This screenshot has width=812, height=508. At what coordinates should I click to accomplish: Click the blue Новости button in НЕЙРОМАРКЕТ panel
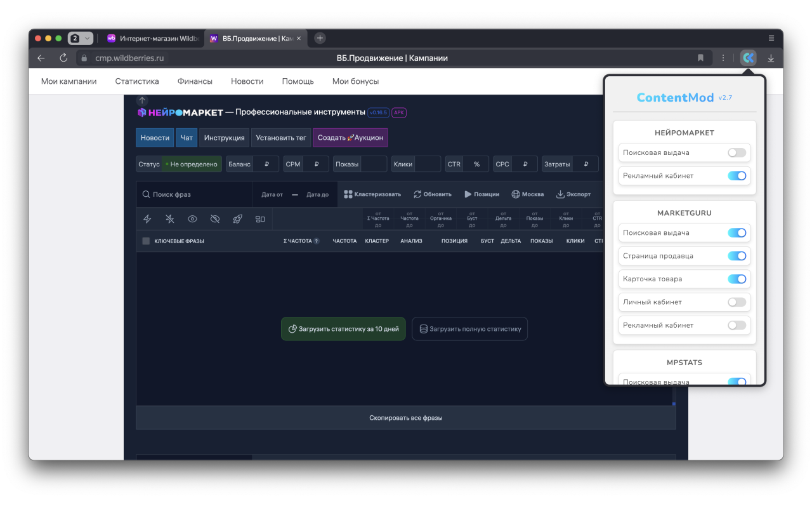pyautogui.click(x=155, y=138)
